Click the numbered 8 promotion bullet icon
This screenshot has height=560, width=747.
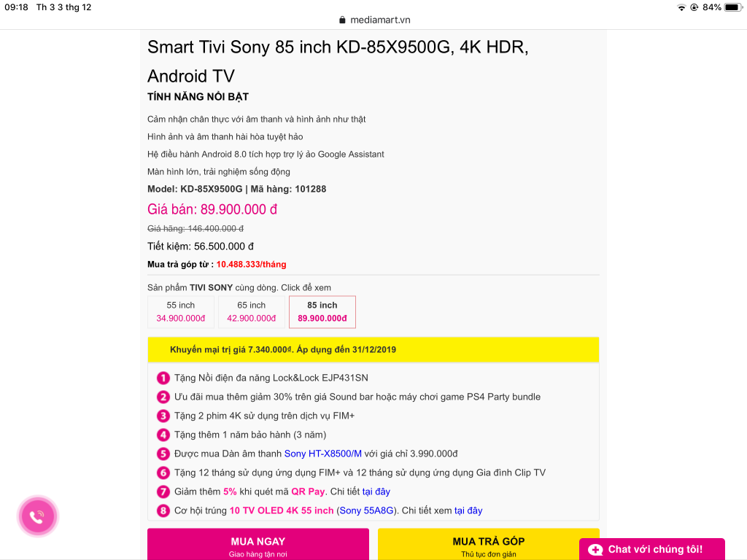click(163, 511)
